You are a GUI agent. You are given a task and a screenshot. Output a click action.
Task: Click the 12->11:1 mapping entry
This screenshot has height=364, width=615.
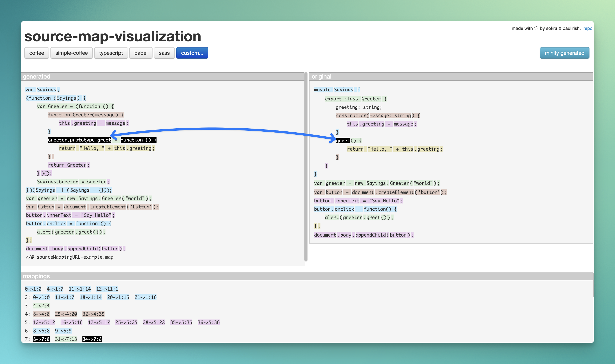(107, 289)
